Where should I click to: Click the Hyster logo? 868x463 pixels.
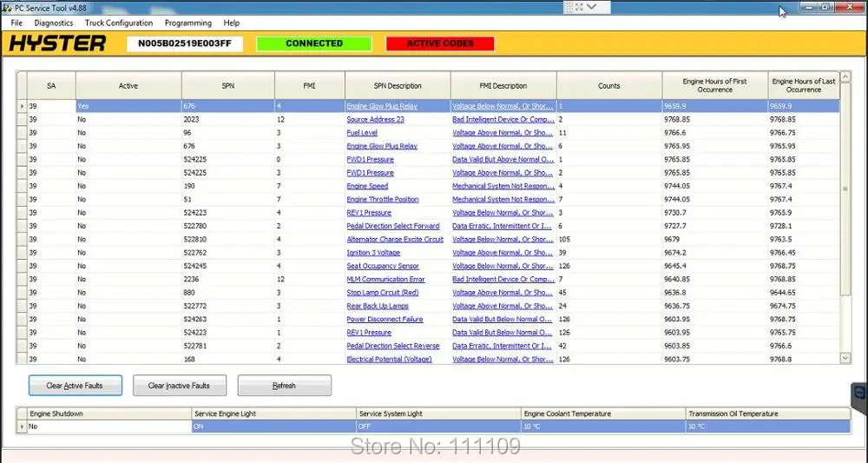57,43
